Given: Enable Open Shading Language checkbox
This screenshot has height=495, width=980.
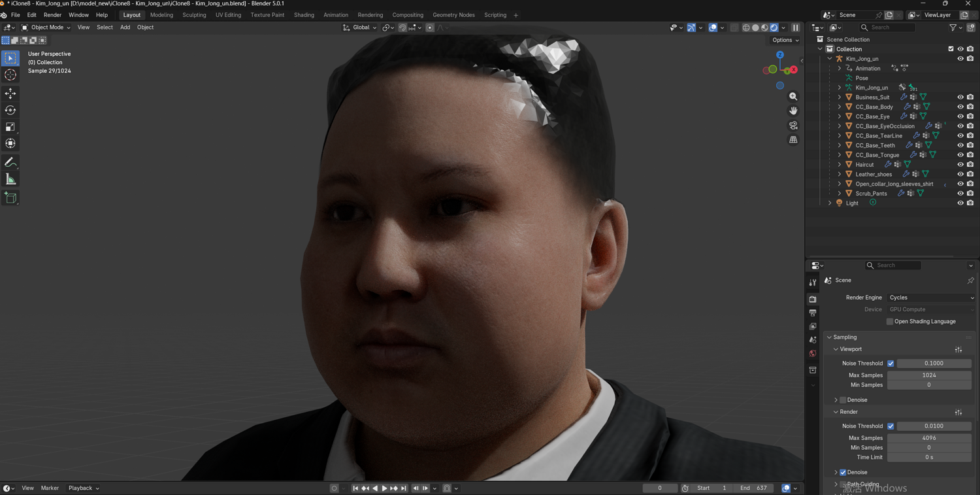Looking at the screenshot, I should click(x=890, y=322).
